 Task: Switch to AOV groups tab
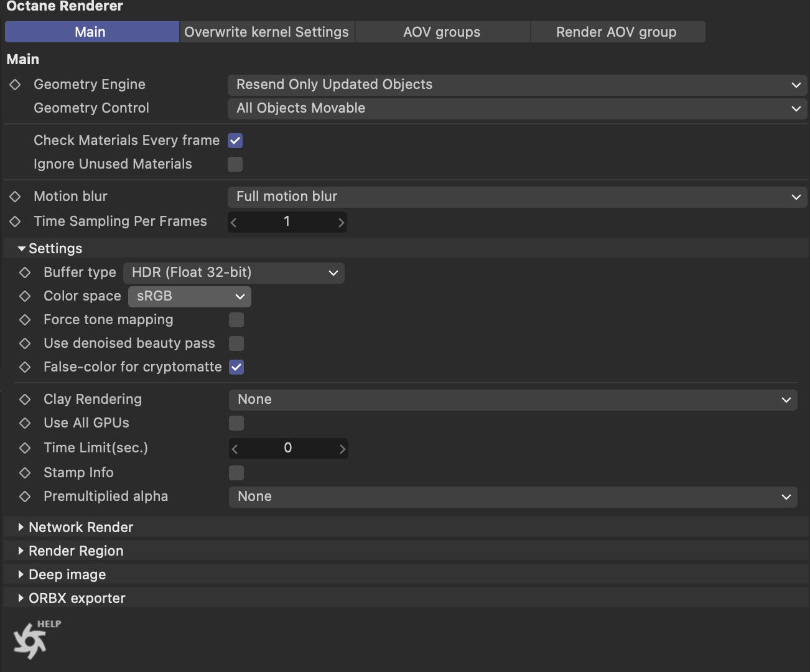(442, 32)
